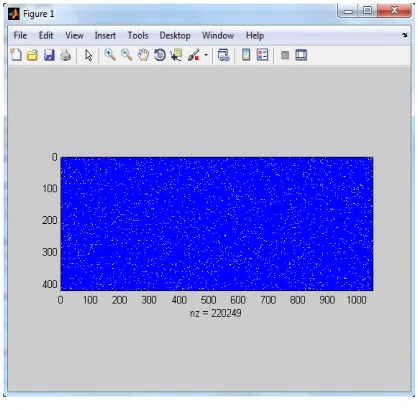The width and height of the screenshot is (418, 410).
Task: Click the x-axis tick label 500
Action: (x=209, y=300)
